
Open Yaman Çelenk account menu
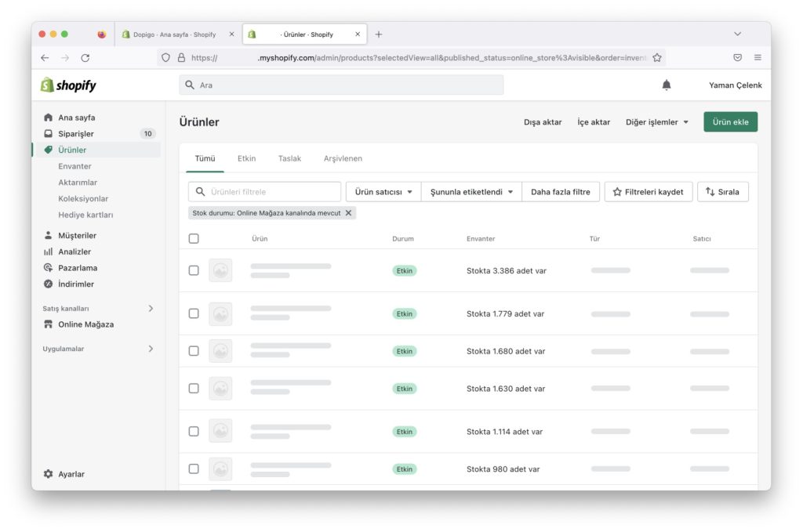(x=735, y=85)
